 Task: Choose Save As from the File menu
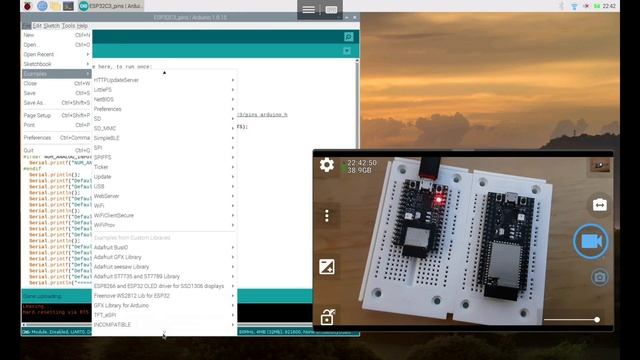coord(57,103)
